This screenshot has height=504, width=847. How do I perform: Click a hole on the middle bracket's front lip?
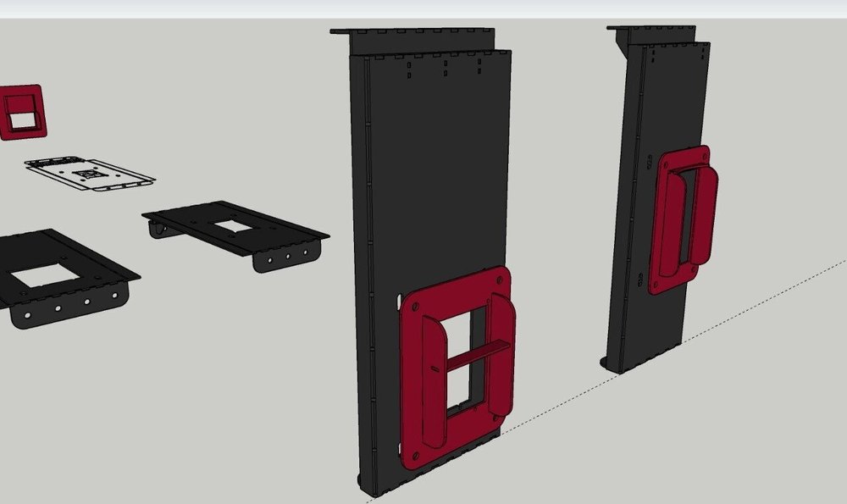point(287,254)
